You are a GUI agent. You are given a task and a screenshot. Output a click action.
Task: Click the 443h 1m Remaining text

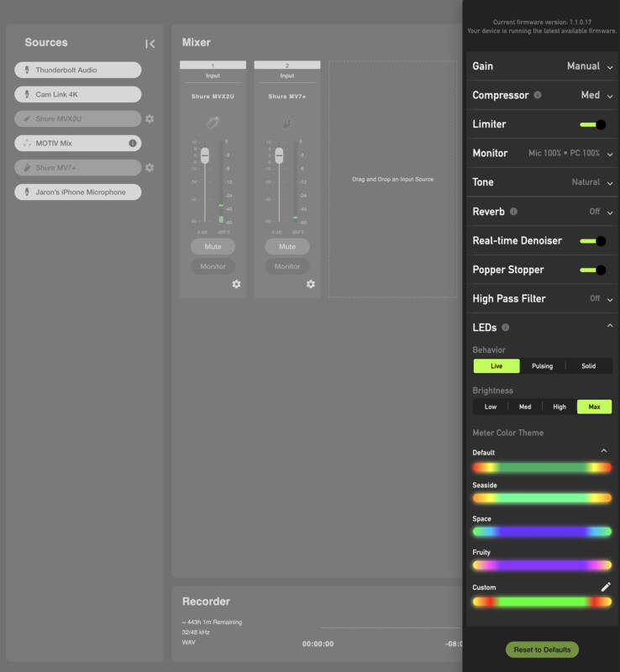tap(212, 622)
